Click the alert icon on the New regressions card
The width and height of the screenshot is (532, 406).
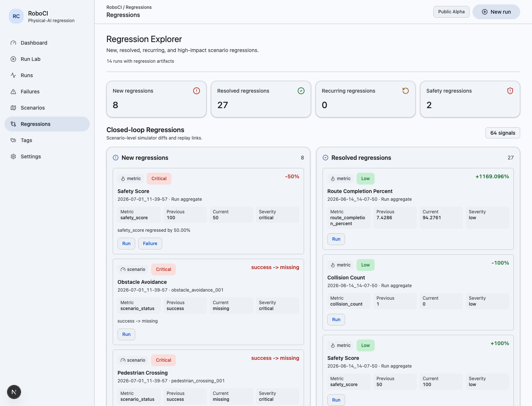tap(197, 91)
